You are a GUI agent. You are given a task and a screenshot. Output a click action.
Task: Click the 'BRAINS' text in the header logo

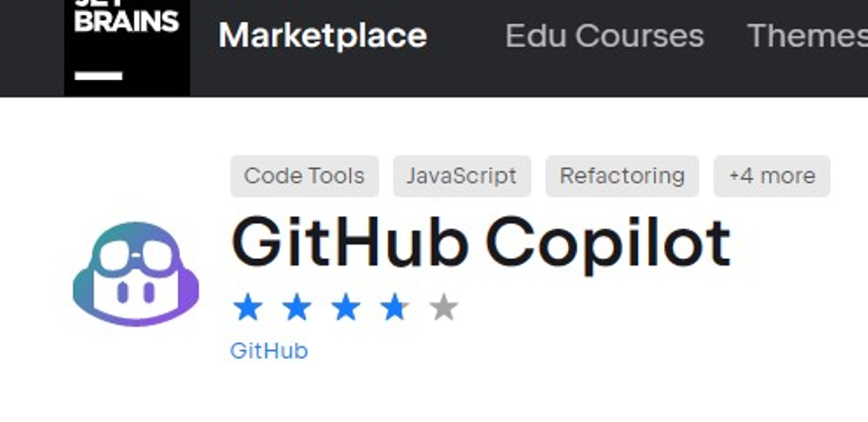coord(127,22)
